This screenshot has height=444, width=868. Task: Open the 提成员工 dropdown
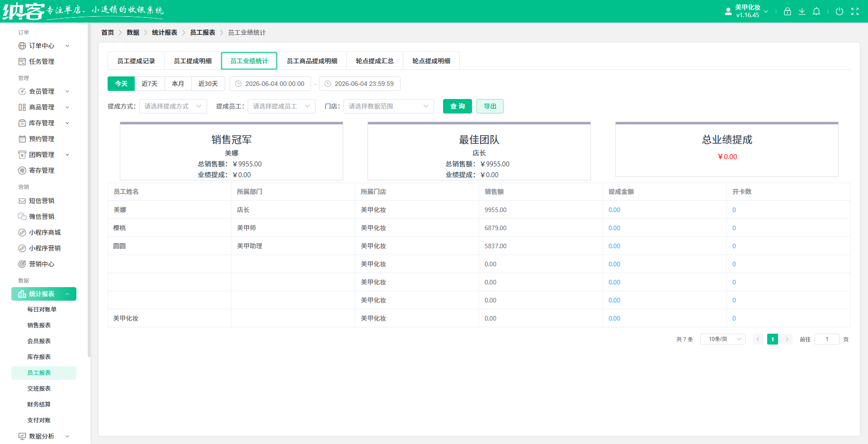click(282, 106)
